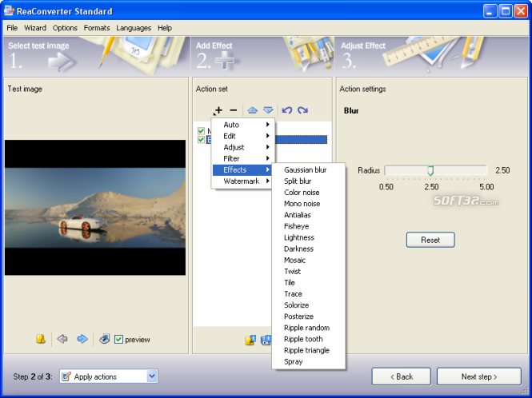532x398 pixels.
Task: Choose the Split blur effect
Action: 309,181
